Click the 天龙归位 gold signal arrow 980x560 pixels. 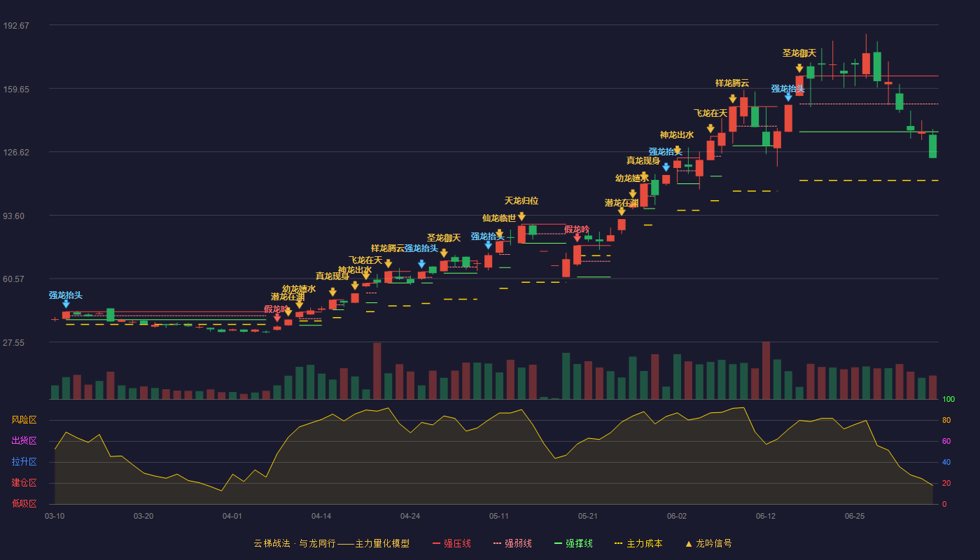(x=521, y=217)
